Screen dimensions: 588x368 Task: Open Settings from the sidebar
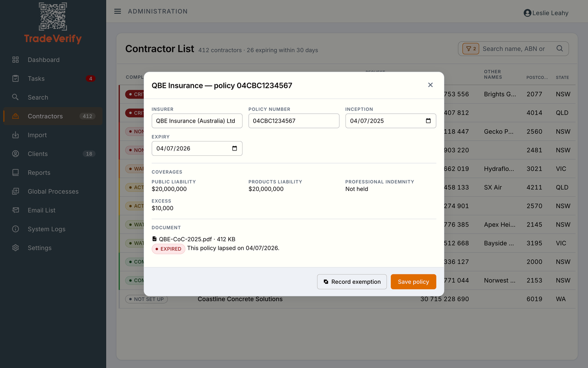53,248
